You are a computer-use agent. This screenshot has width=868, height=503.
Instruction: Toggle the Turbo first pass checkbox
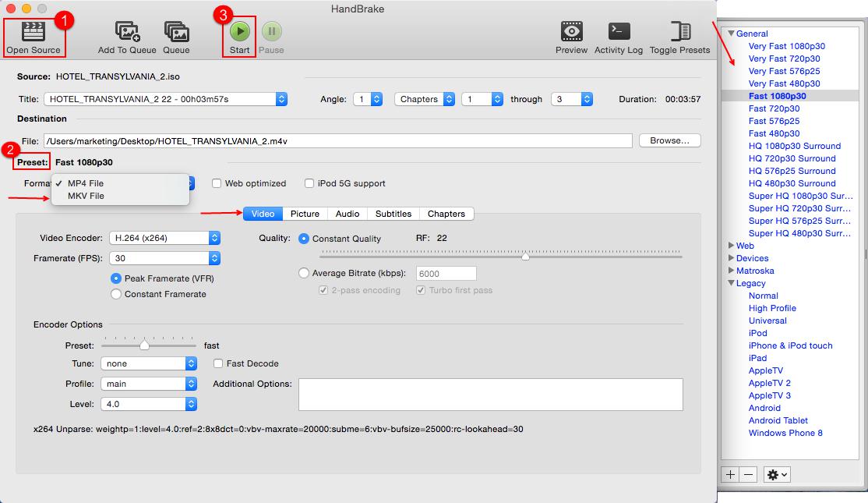(x=421, y=290)
